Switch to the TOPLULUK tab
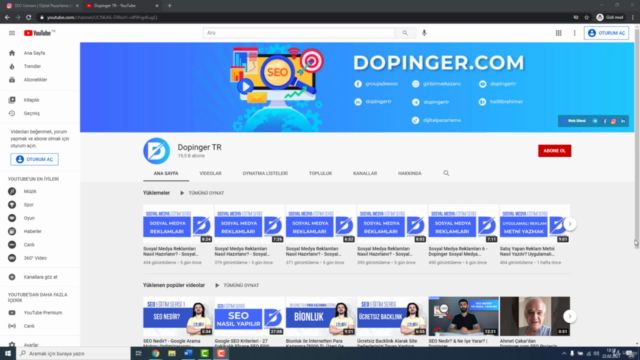Screen dimensions: 640x360 (320, 173)
